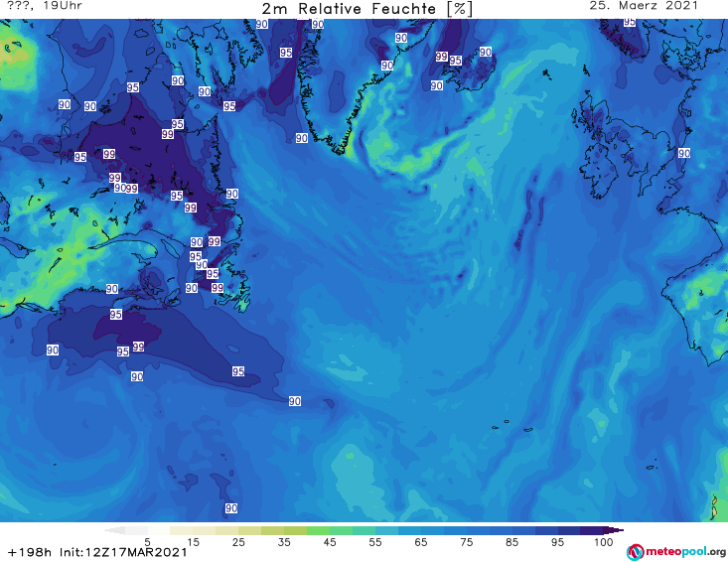This screenshot has height=562, width=728.
Task: Click the date '25. Maerz 2021'
Action: coord(644,6)
